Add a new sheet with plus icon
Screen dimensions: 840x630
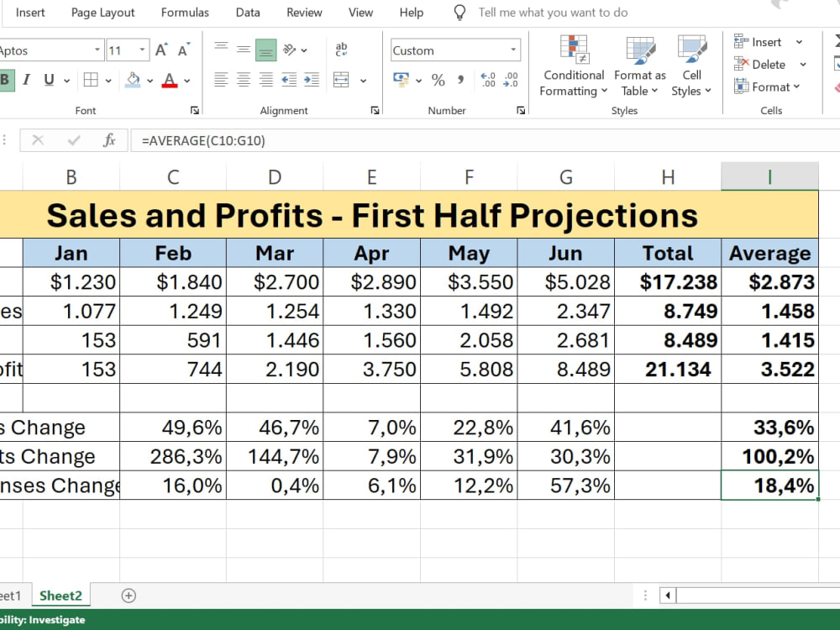pyautogui.click(x=129, y=596)
